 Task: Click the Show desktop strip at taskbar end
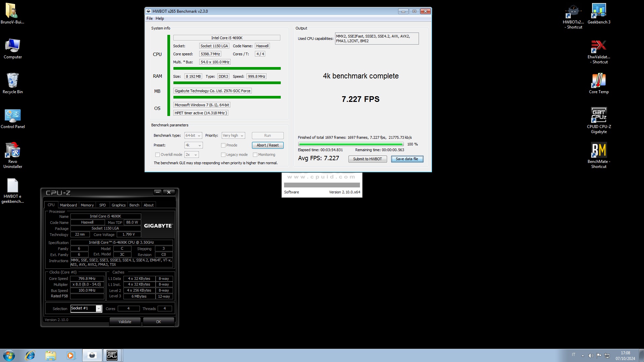642,355
